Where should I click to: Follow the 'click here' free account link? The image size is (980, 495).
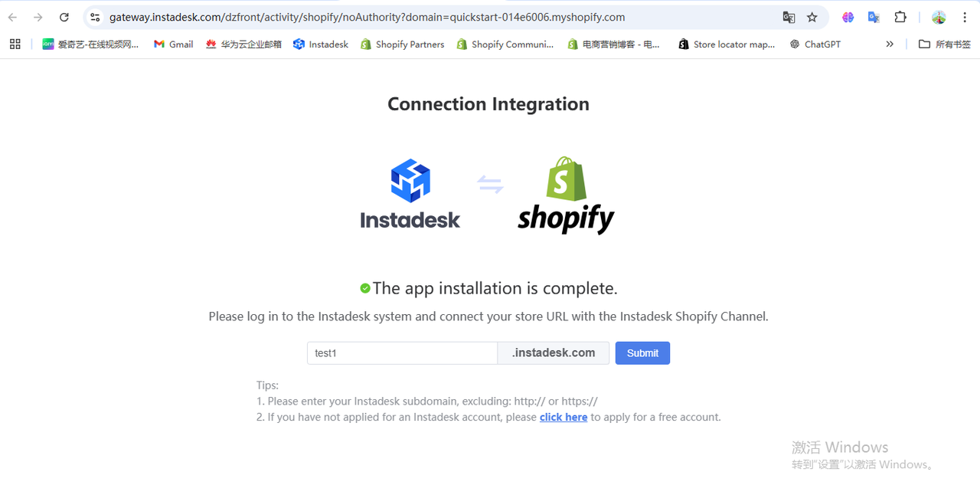tap(563, 418)
